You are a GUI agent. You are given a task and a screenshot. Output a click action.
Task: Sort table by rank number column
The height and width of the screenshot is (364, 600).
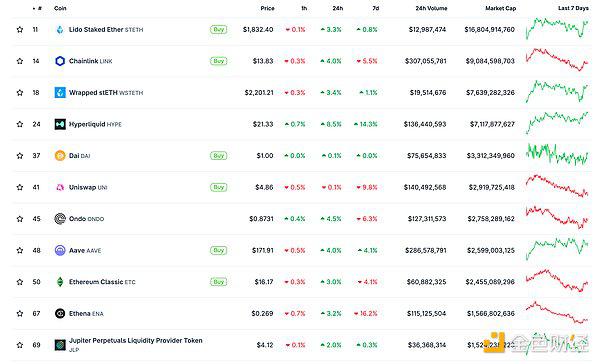tap(37, 8)
